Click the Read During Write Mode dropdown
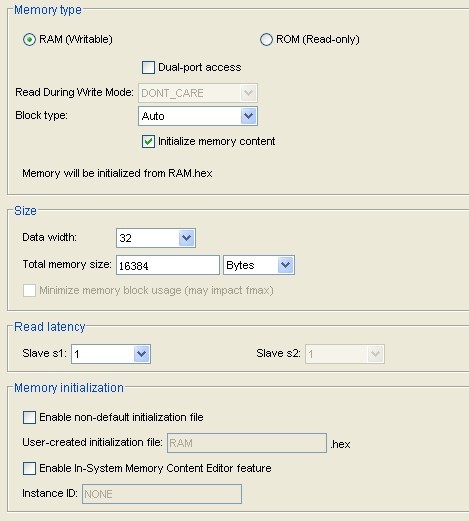This screenshot has width=469, height=521. coord(198,93)
